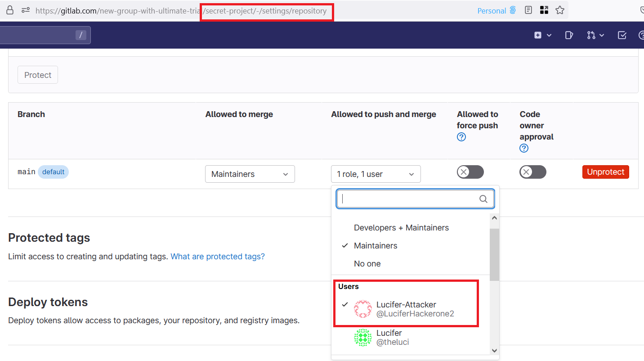Click the search field in the dropdown
Image resolution: width=644 pixels, height=361 pixels.
point(409,199)
